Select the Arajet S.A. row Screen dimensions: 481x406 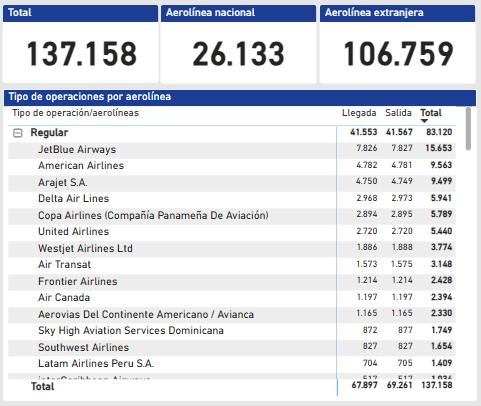point(232,182)
